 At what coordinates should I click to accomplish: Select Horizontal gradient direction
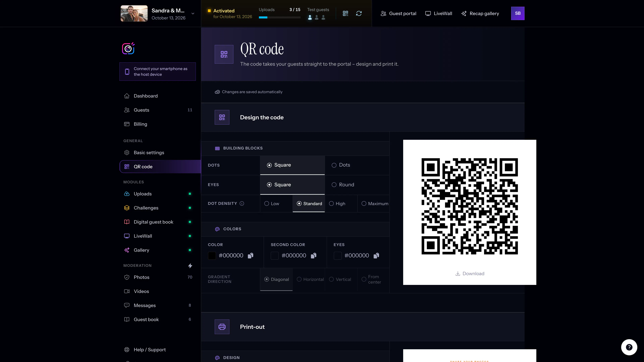tap(309, 279)
